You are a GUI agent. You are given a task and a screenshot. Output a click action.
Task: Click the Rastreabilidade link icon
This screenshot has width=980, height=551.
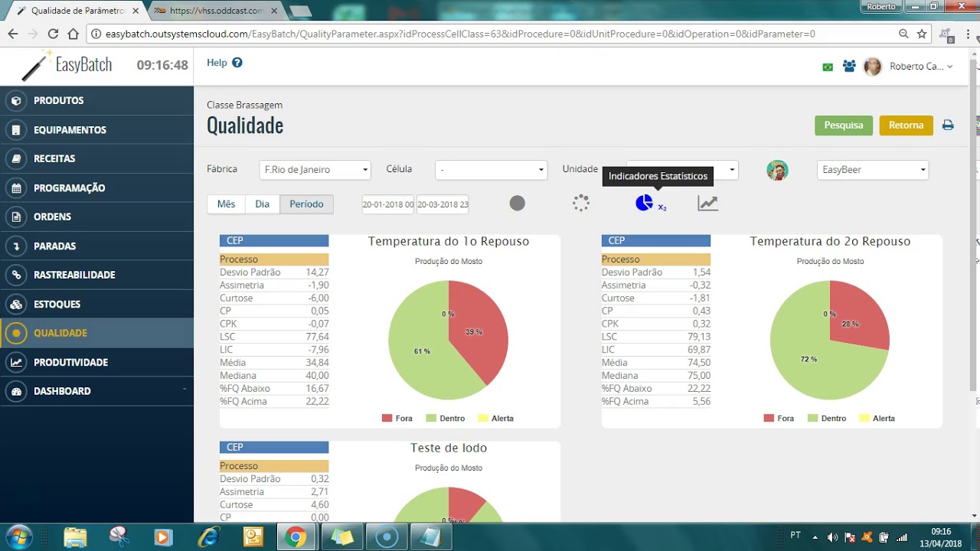tap(16, 275)
